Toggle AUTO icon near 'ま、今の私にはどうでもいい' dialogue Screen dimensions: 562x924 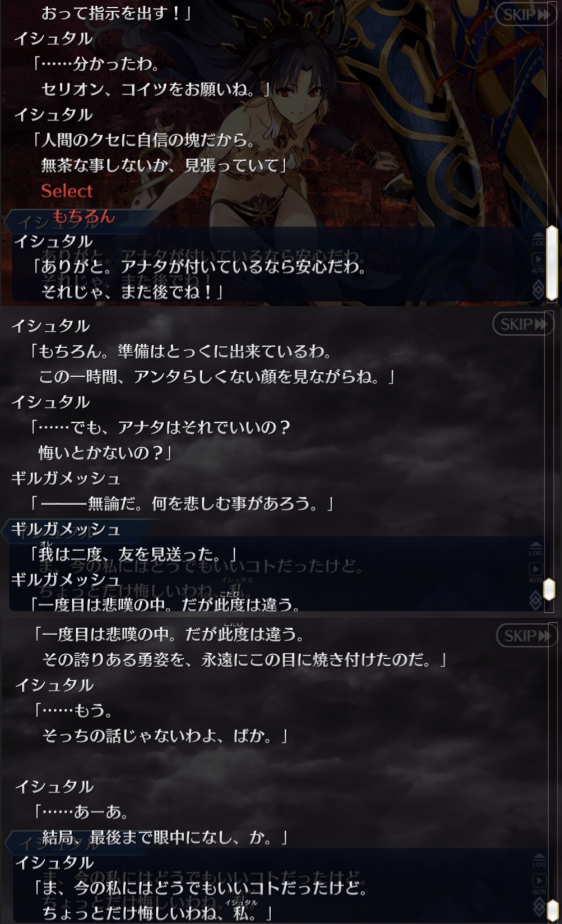[x=539, y=884]
